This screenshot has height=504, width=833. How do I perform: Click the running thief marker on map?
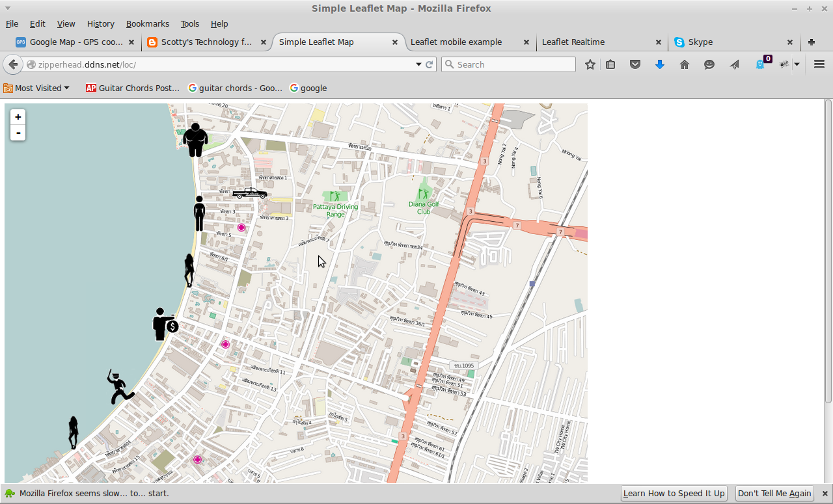(119, 388)
